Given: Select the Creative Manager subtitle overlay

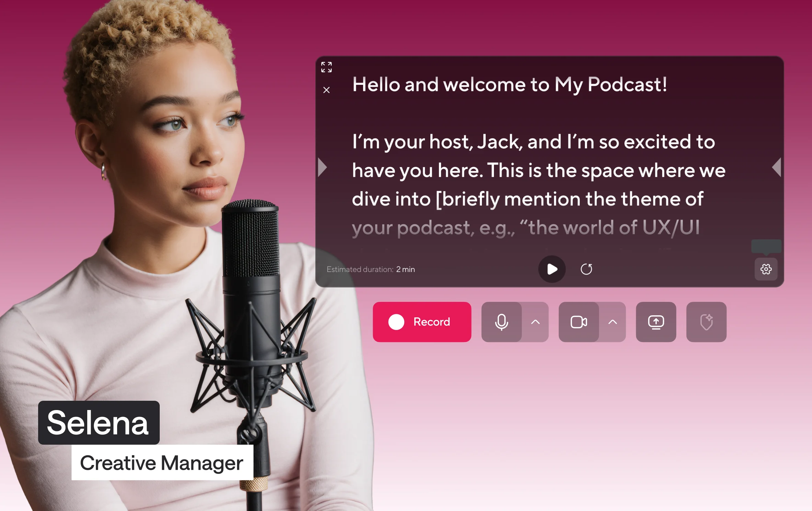Looking at the screenshot, I should pos(162,463).
